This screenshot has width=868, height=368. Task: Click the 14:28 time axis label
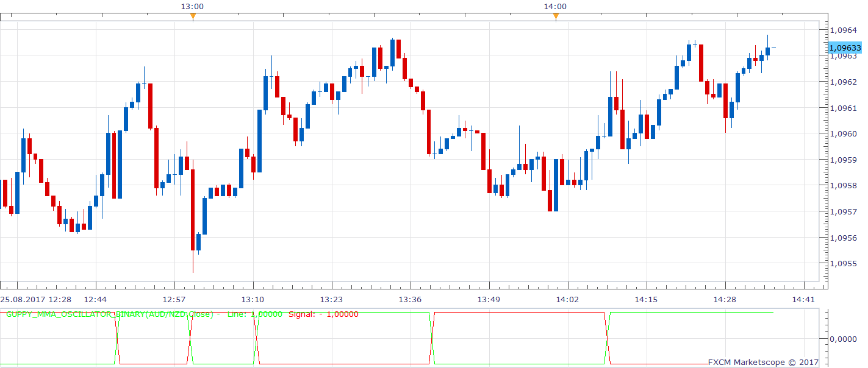point(725,299)
